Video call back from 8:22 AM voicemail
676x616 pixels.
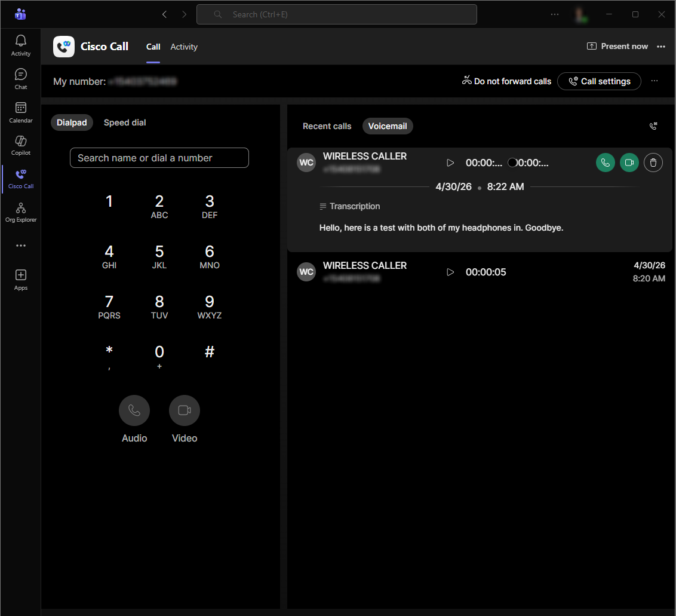tap(629, 163)
